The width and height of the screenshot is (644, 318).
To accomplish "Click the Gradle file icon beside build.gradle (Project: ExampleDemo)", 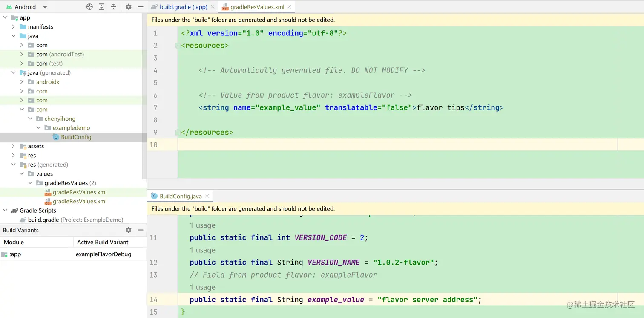I will pos(23,220).
